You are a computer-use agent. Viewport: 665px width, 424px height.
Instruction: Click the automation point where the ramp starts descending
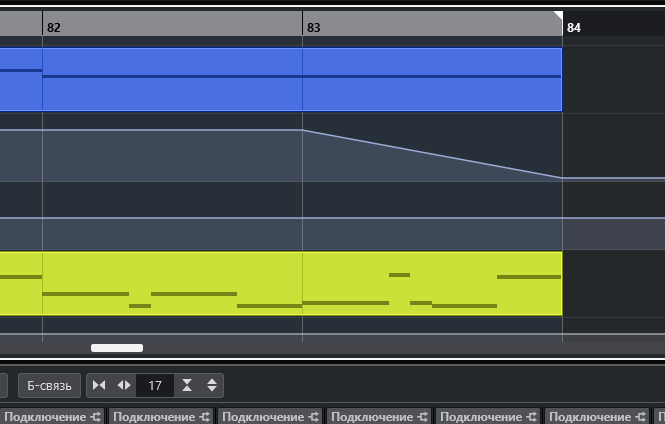click(x=303, y=130)
